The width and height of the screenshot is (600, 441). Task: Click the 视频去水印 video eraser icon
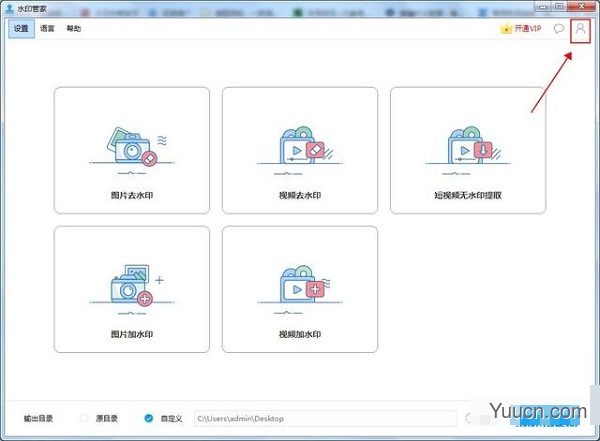point(300,151)
